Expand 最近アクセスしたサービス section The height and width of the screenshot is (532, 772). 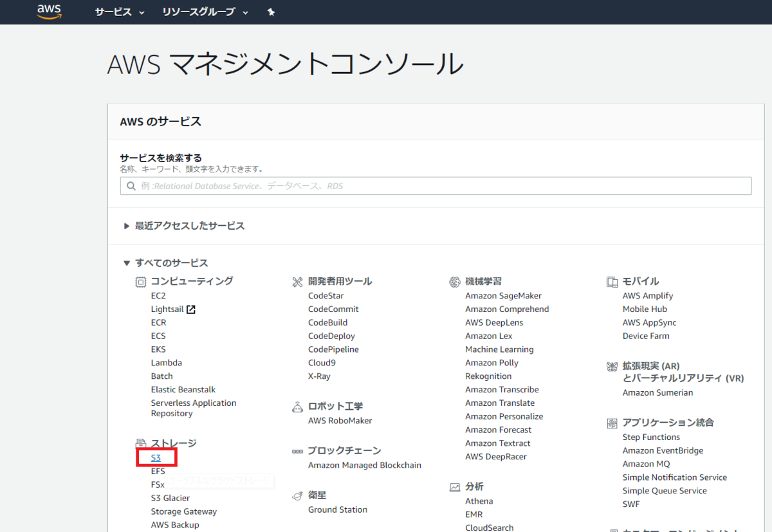[x=185, y=226]
